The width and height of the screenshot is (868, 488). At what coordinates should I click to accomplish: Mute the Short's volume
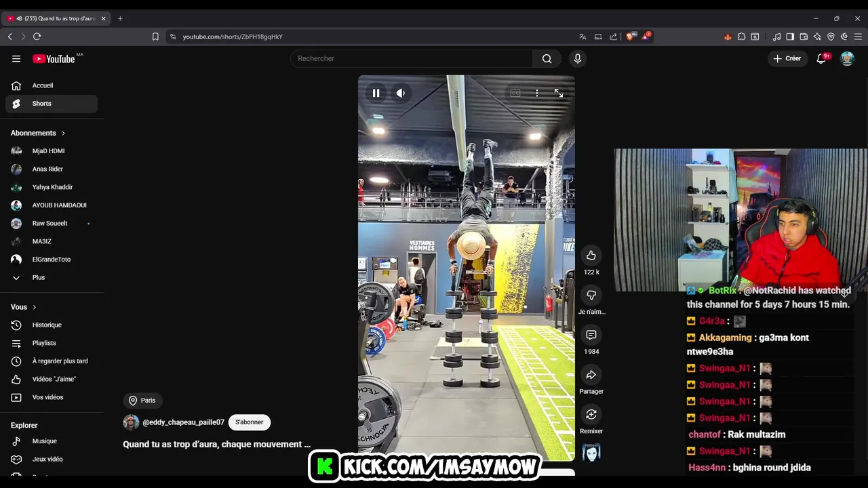click(x=401, y=93)
